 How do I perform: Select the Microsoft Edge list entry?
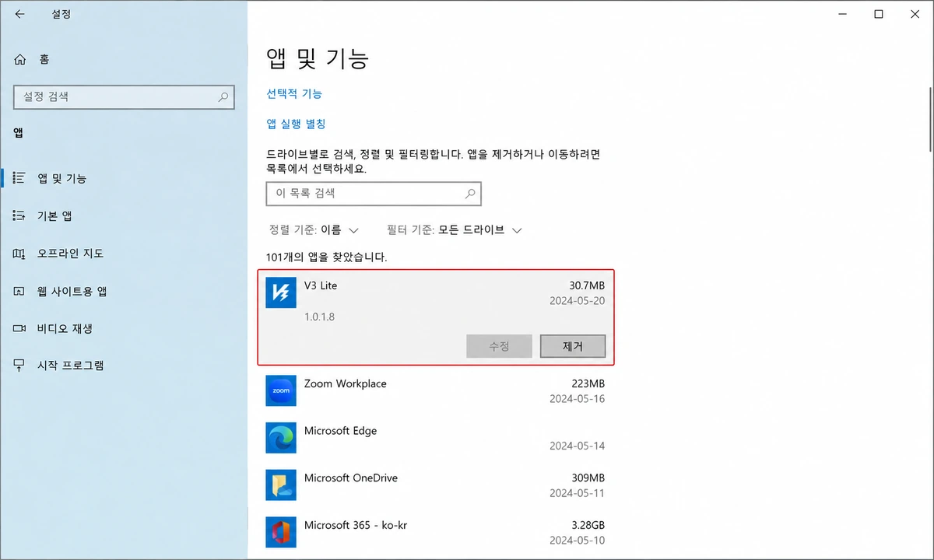point(435,438)
